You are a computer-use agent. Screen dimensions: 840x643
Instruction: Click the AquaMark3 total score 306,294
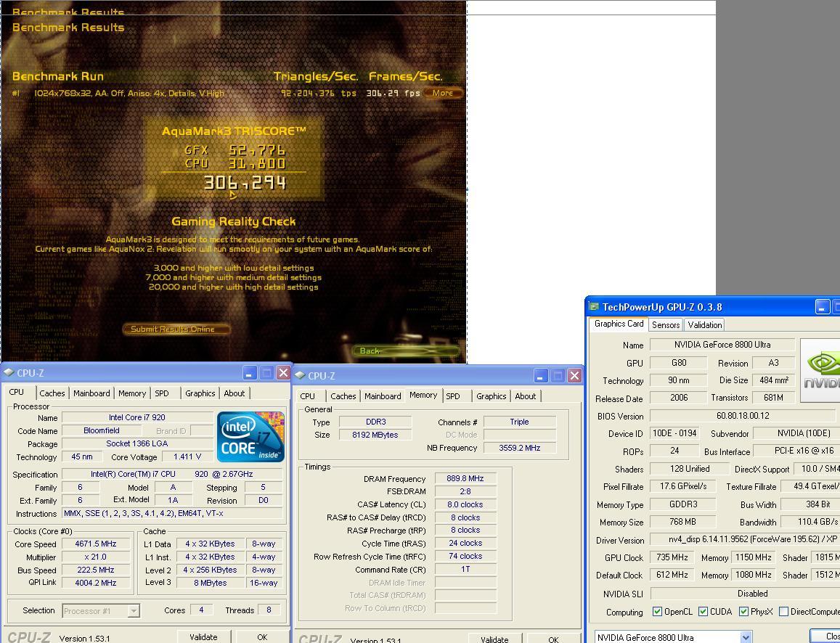click(245, 183)
